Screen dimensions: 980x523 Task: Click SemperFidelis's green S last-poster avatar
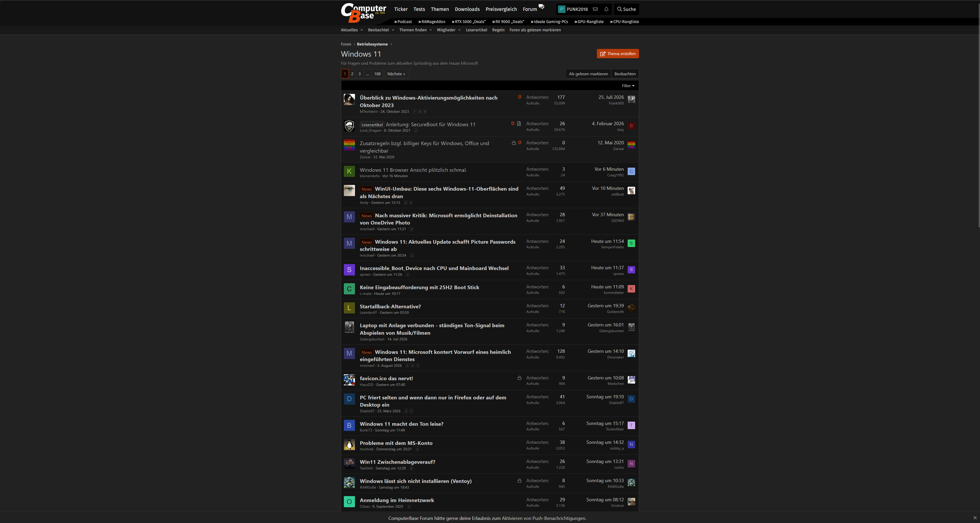point(631,243)
